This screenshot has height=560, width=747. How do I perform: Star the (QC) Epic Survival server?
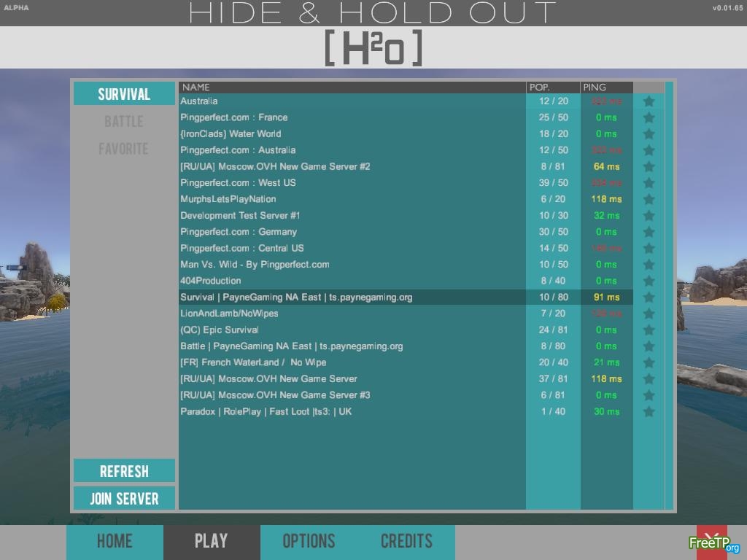click(x=649, y=330)
